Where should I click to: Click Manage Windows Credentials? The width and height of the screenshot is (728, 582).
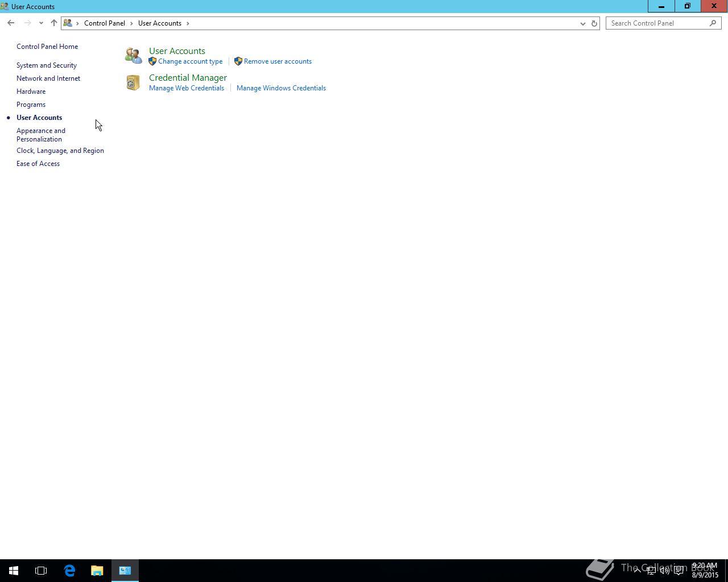(281, 88)
